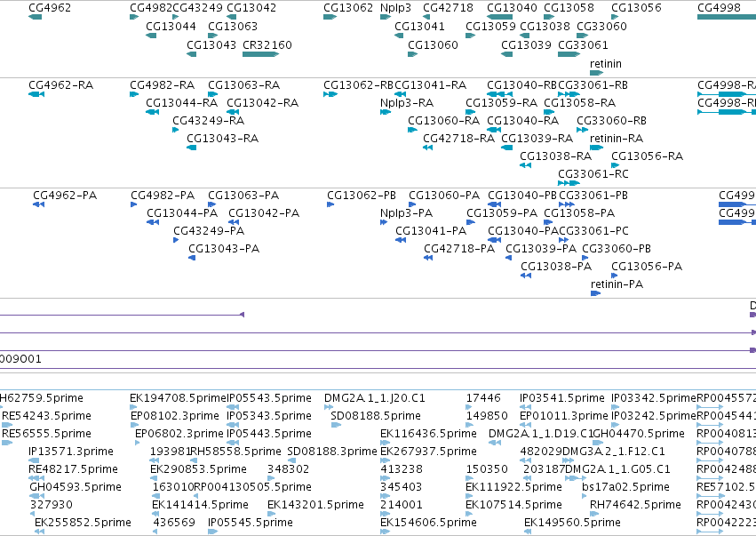Click transcript CG13040-RB
The width and height of the screenshot is (756, 536).
click(521, 85)
